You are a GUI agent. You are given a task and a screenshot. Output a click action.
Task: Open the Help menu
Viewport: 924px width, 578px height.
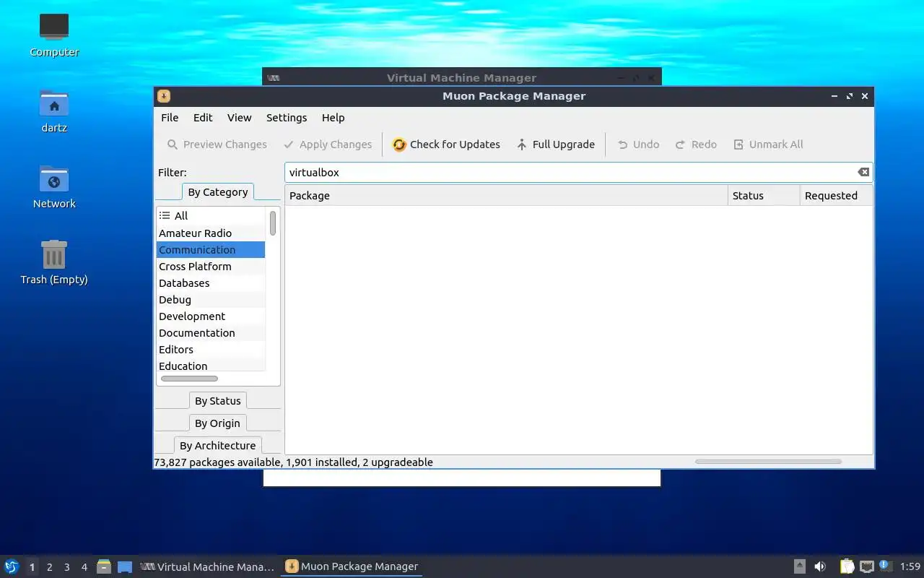point(333,118)
